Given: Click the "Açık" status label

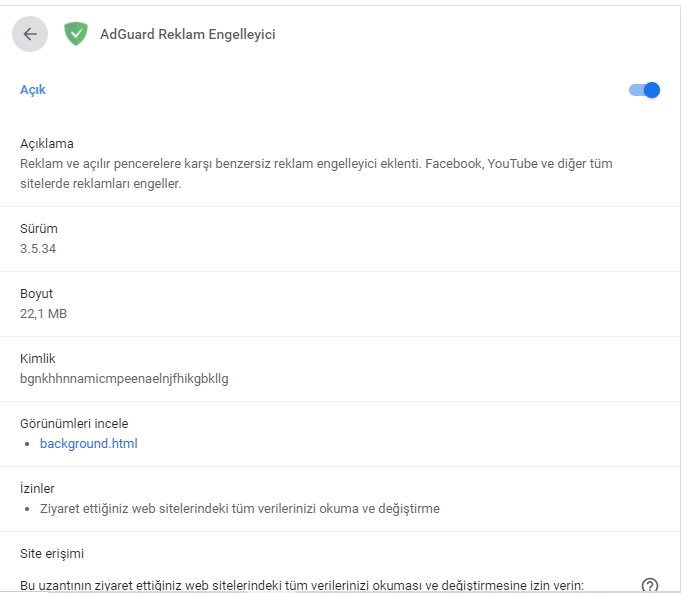Looking at the screenshot, I should (x=33, y=90).
